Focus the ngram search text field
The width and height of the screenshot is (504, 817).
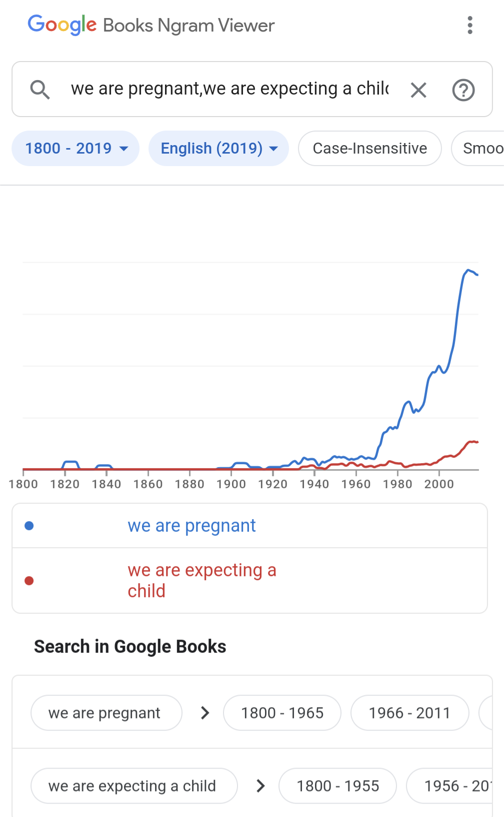coord(230,89)
